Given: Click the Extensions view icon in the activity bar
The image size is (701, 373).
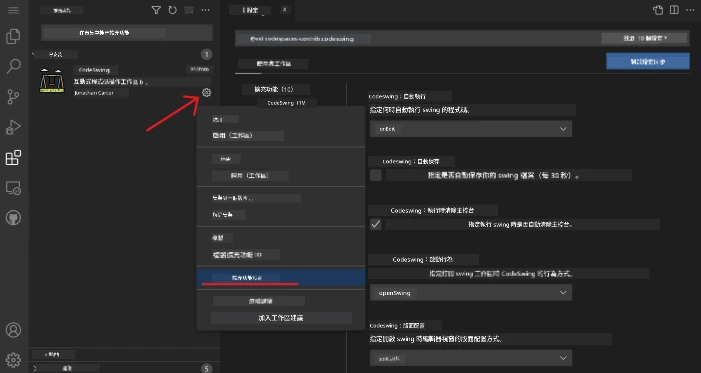Looking at the screenshot, I should coord(13,157).
